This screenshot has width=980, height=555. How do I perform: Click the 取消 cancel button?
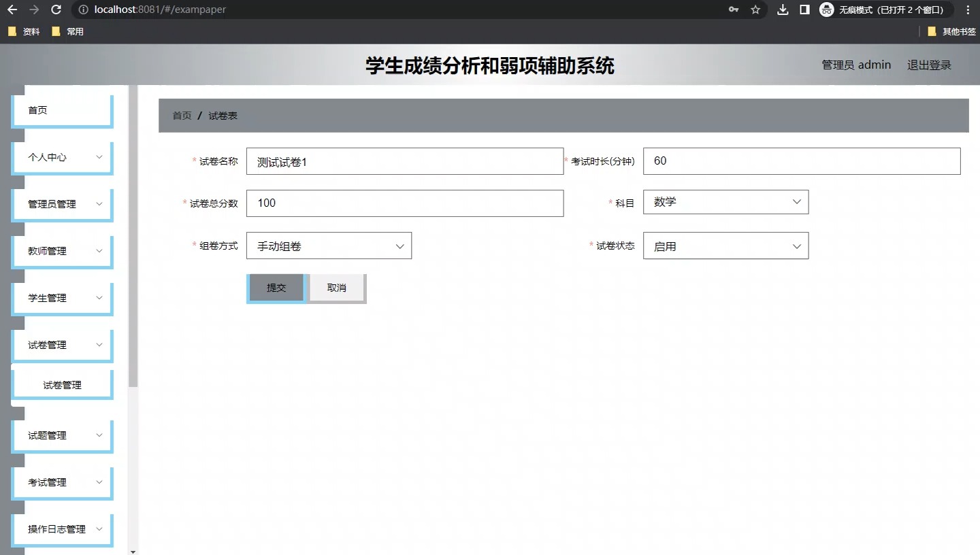(x=337, y=288)
